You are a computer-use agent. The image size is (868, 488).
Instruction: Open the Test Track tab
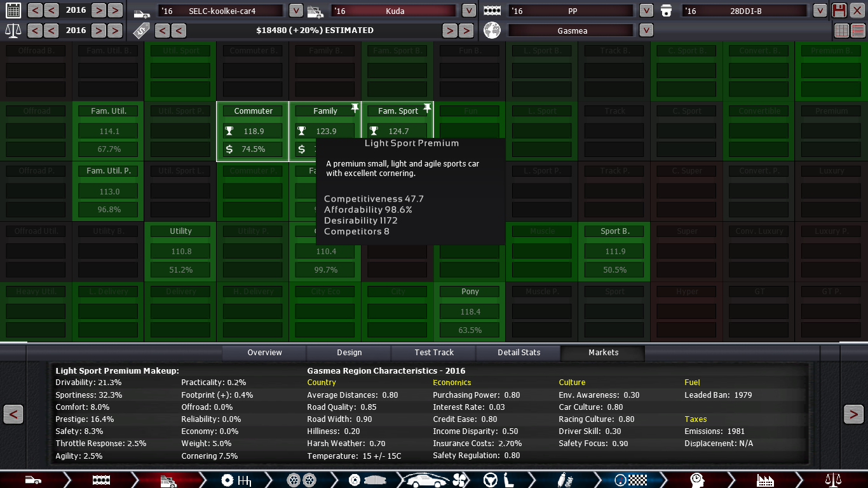point(434,353)
